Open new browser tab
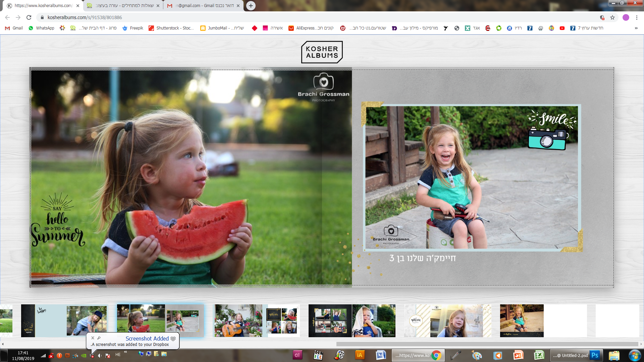This screenshot has width=644, height=362. point(251,6)
